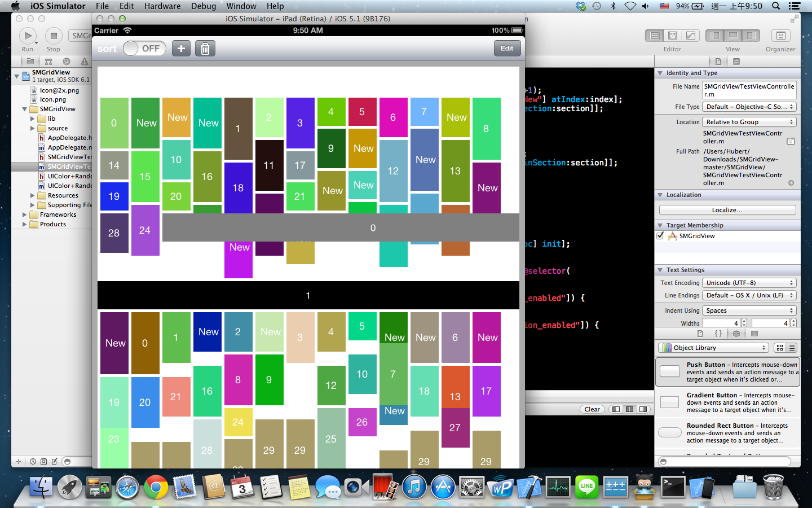This screenshot has height=508, width=812.
Task: Open Text Encoding Unicode dropdown
Action: pyautogui.click(x=749, y=283)
